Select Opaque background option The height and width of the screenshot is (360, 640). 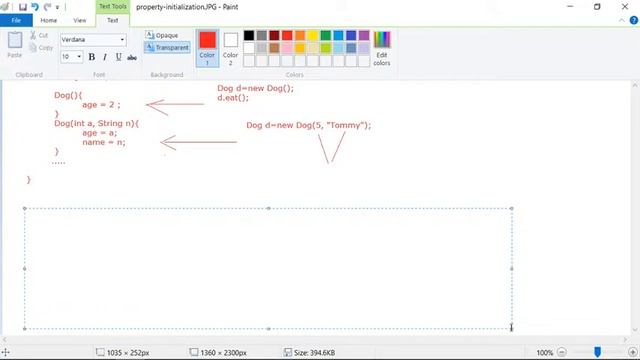point(162,36)
